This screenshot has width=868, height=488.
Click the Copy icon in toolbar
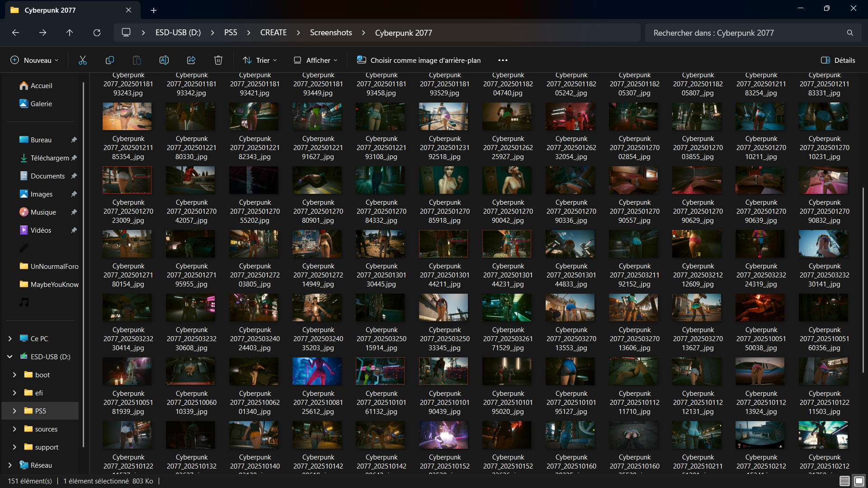coord(109,60)
